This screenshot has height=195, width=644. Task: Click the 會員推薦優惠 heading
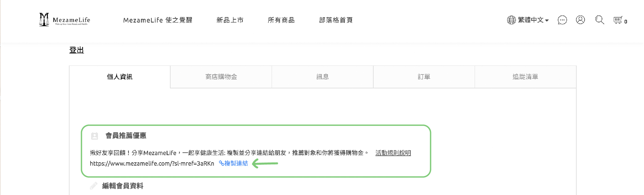(126, 136)
